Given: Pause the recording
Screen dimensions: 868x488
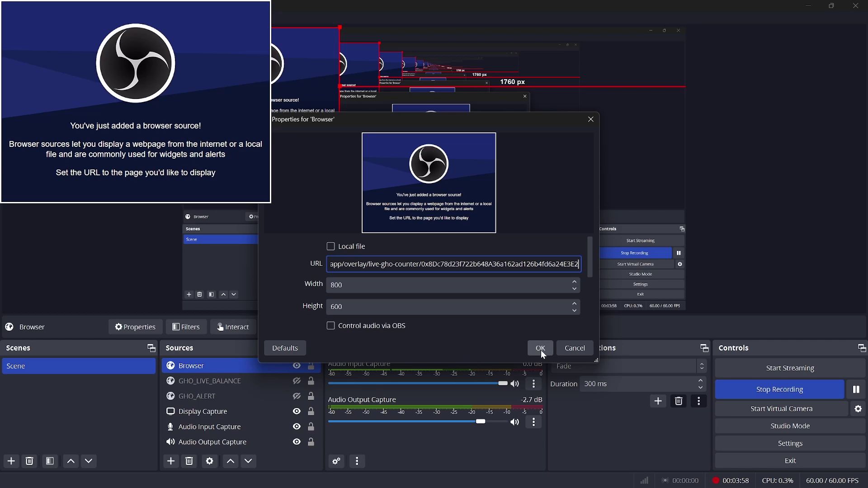Looking at the screenshot, I should 856,389.
